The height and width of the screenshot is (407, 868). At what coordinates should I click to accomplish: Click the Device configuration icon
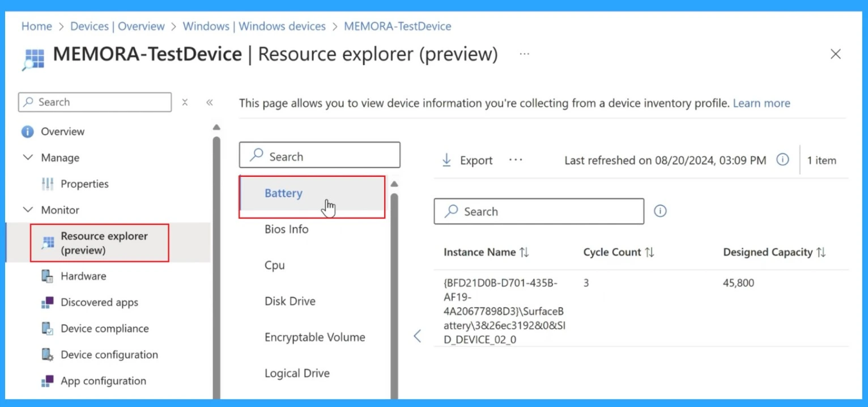click(48, 355)
